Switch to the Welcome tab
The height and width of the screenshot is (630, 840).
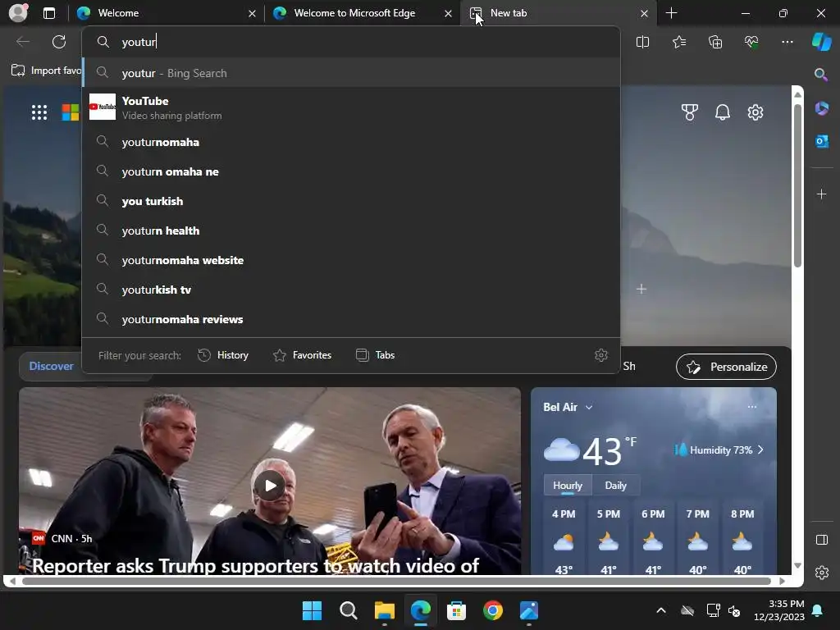tap(166, 13)
